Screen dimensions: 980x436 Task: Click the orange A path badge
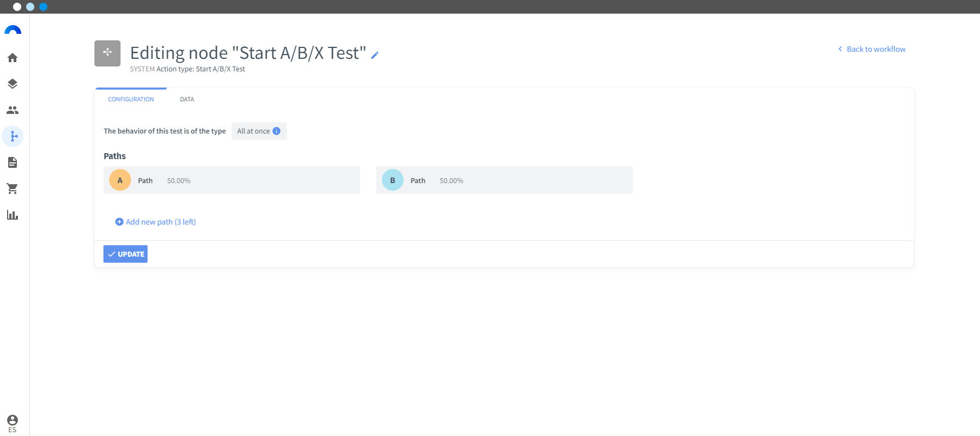tap(120, 180)
